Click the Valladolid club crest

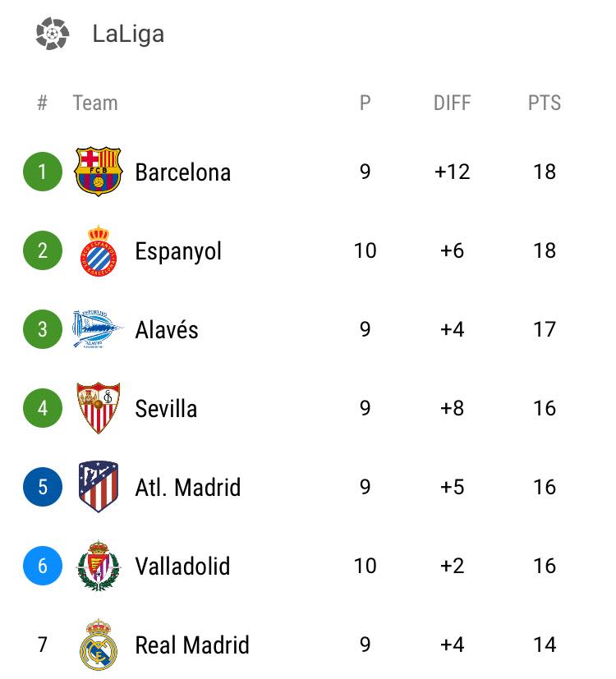coord(99,566)
